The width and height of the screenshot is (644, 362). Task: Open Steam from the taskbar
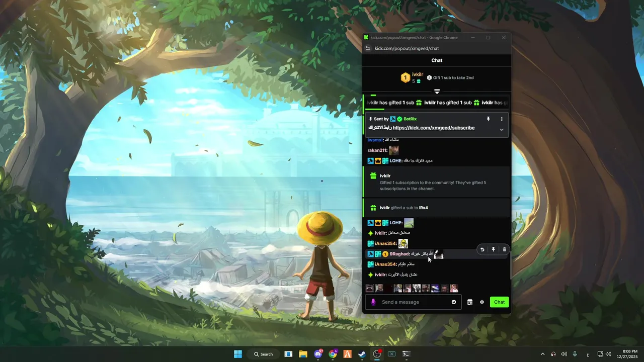(x=362, y=354)
